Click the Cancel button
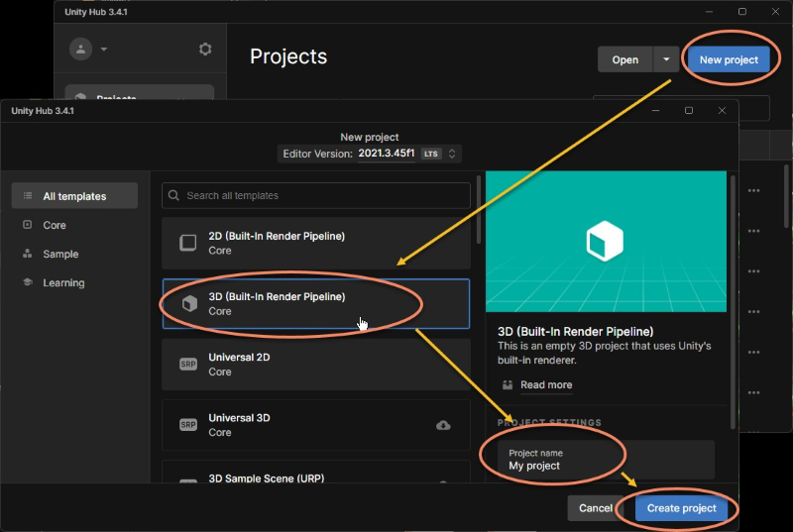Image resolution: width=793 pixels, height=532 pixels. click(x=596, y=508)
